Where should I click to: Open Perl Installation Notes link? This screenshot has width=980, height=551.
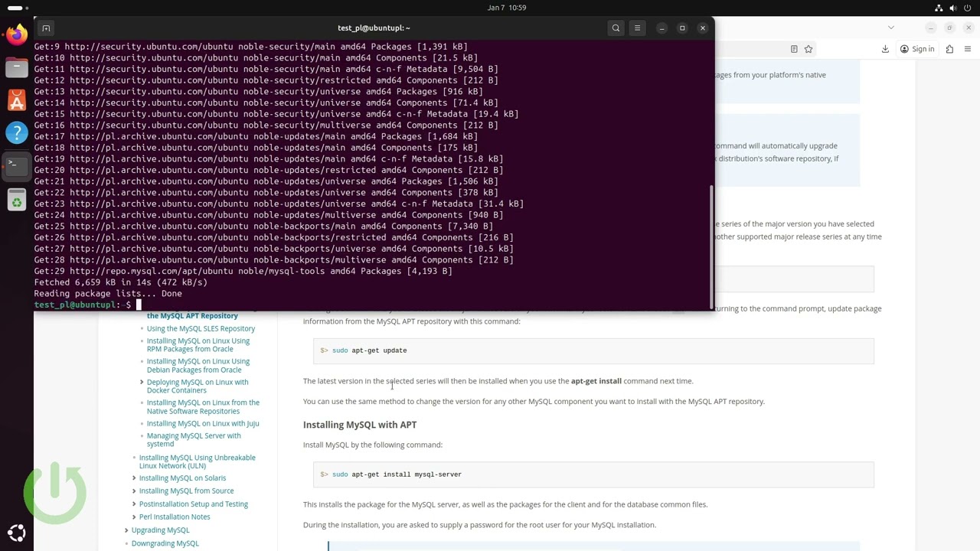coord(175,517)
